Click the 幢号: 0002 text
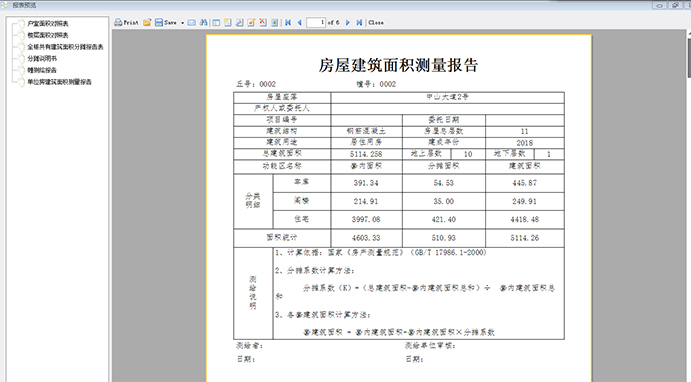The image size is (691, 382). coord(376,84)
